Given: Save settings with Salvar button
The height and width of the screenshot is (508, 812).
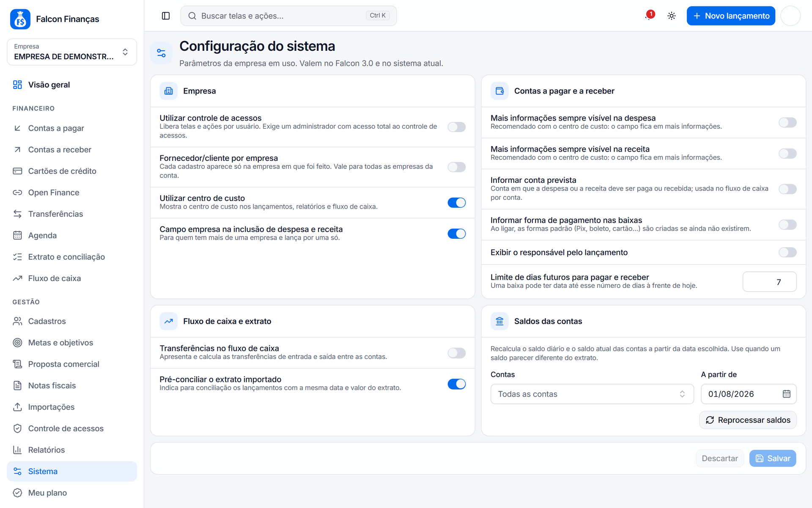Looking at the screenshot, I should click(x=773, y=458).
